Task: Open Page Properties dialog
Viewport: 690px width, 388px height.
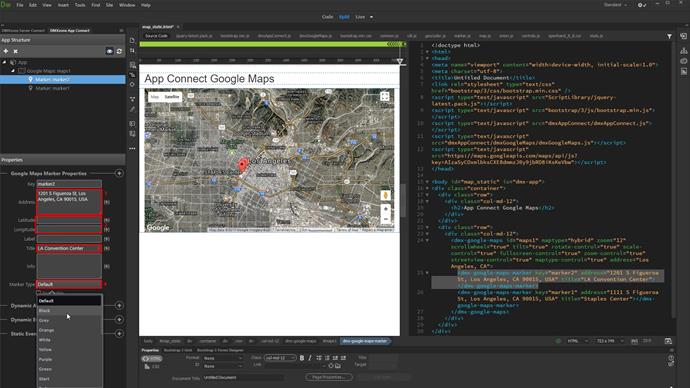Action: coord(329,377)
